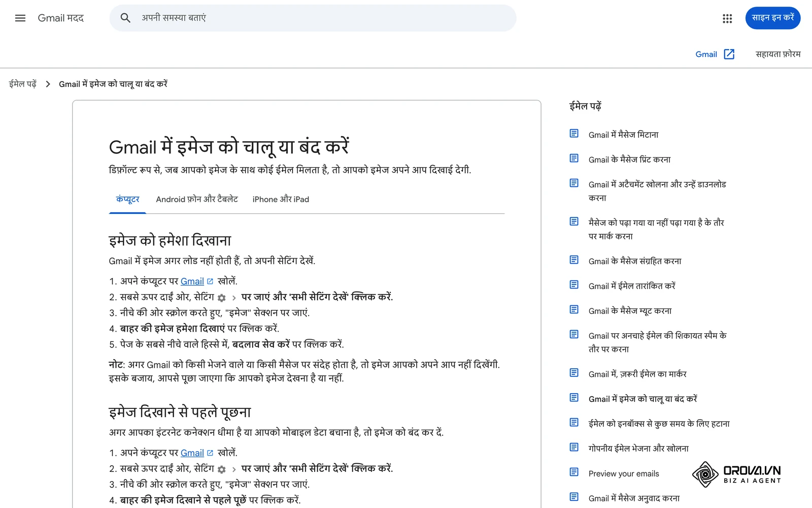Select the 'कंप्यूटर' tab
The height and width of the screenshot is (508, 812).
click(127, 199)
